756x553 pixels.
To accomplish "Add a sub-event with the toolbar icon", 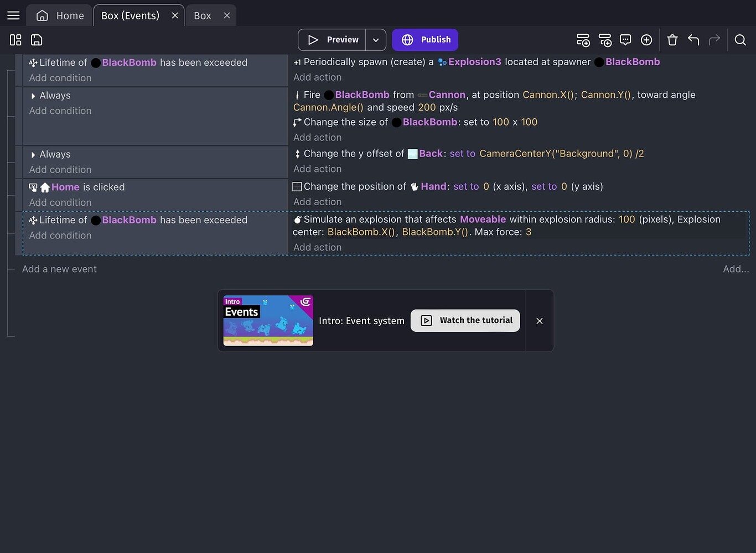I will pos(605,40).
